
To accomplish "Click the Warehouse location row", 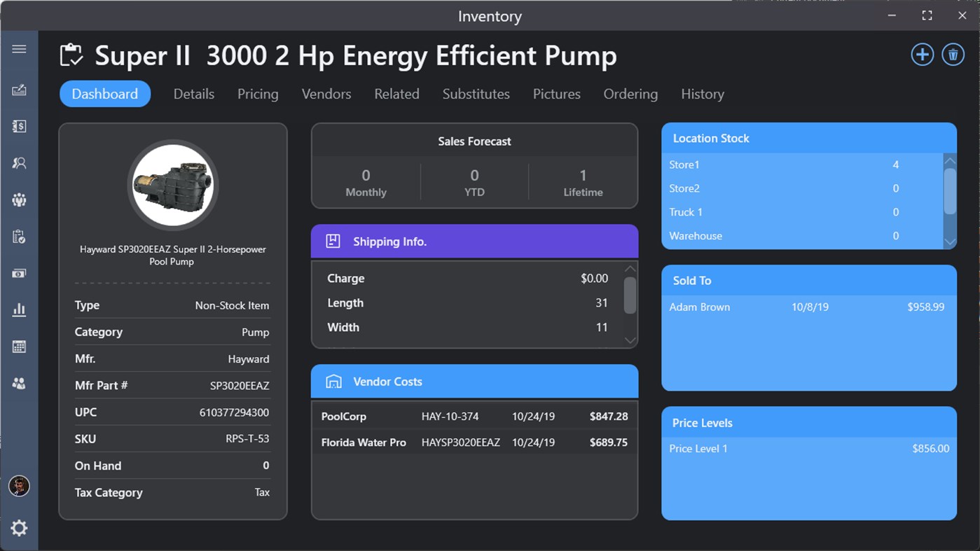I will [x=802, y=236].
